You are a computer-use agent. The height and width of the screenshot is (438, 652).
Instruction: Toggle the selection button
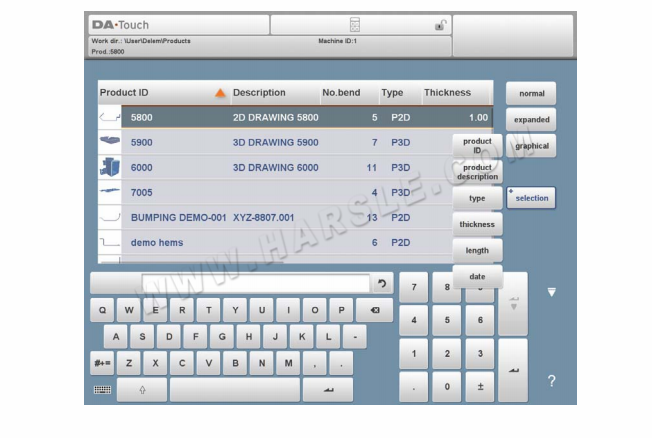point(531,198)
